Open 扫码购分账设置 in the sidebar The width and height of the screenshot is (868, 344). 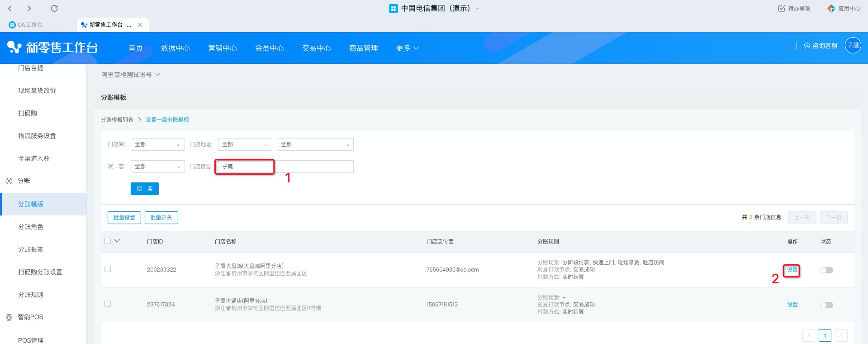[x=40, y=272]
